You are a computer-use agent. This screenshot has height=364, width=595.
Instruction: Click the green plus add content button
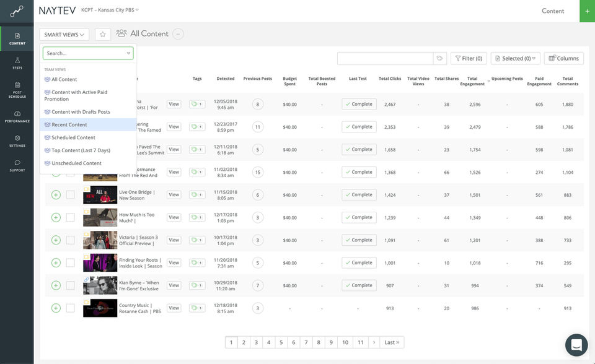(587, 11)
